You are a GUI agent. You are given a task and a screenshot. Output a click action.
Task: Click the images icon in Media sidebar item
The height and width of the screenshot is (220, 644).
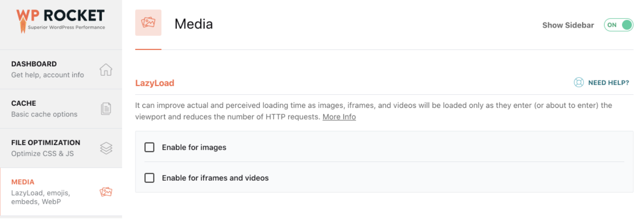(106, 192)
